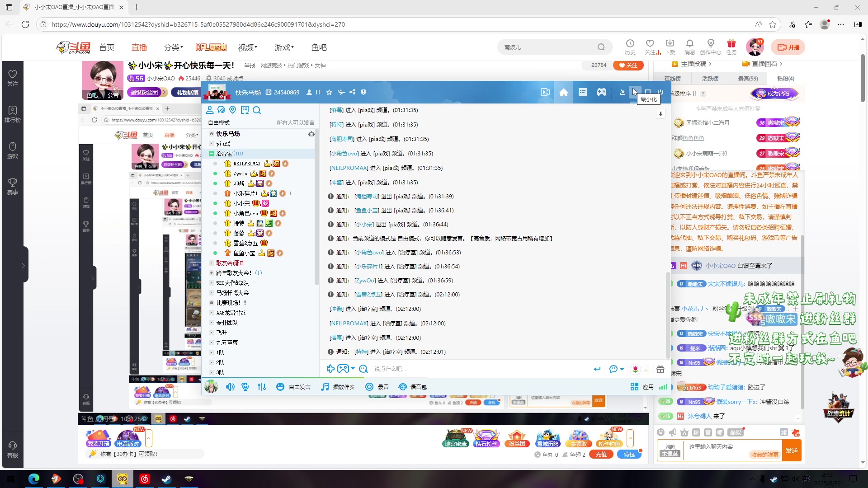Click the YY gift box icon
The width and height of the screenshot is (868, 488).
[660, 369]
